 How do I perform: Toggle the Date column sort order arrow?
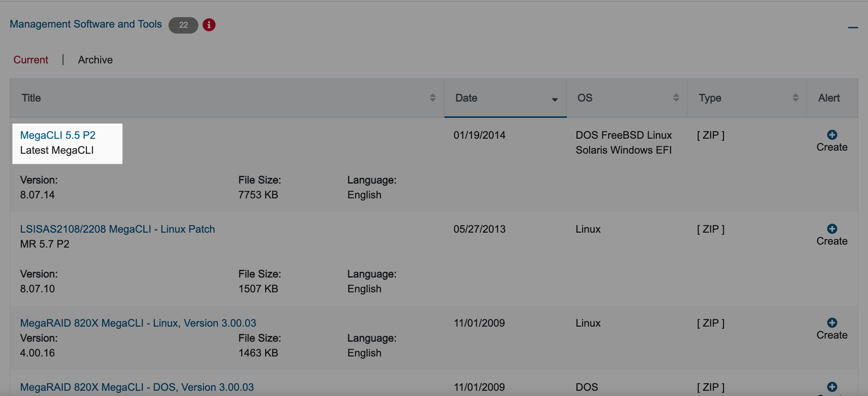554,99
